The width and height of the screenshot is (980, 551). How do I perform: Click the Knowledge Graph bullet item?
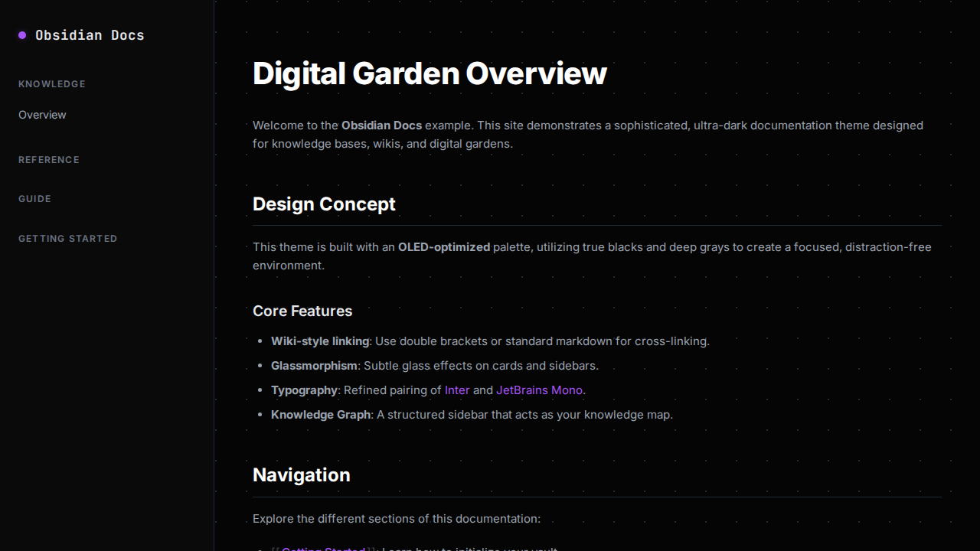(x=472, y=415)
